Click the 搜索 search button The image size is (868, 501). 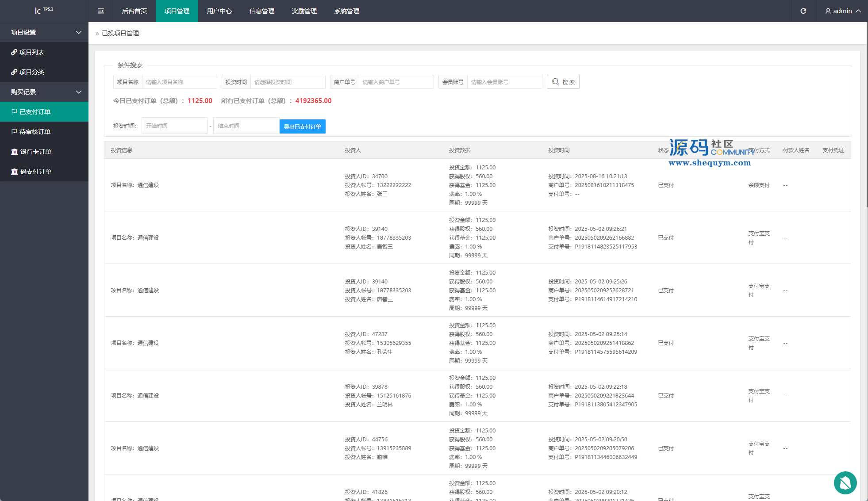click(x=563, y=82)
